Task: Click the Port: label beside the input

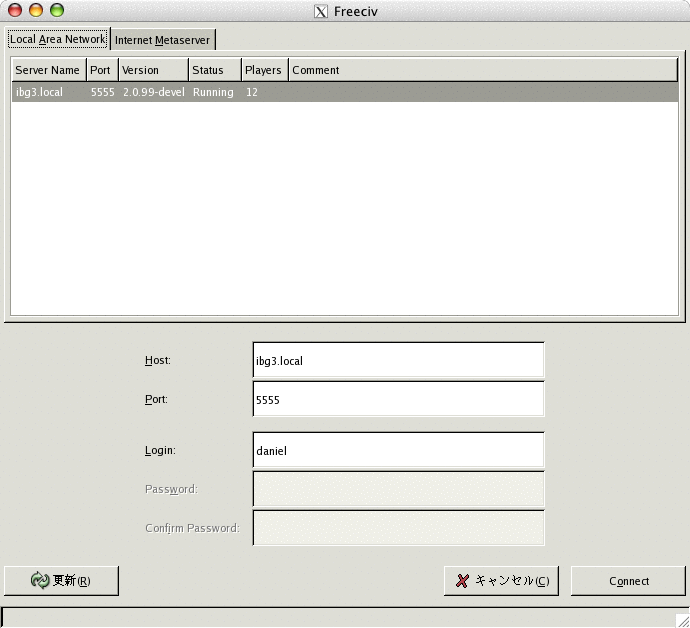Action: (156, 399)
